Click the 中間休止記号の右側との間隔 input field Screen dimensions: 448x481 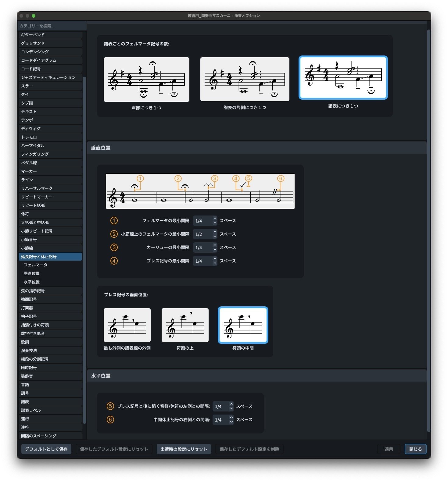[x=221, y=420]
